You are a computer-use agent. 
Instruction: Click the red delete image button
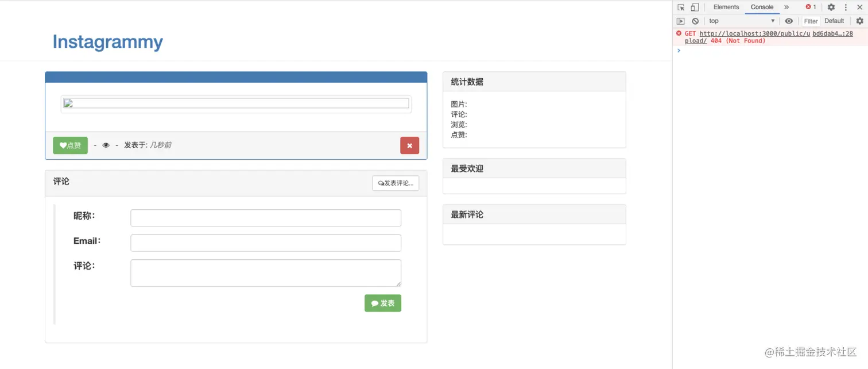[409, 145]
